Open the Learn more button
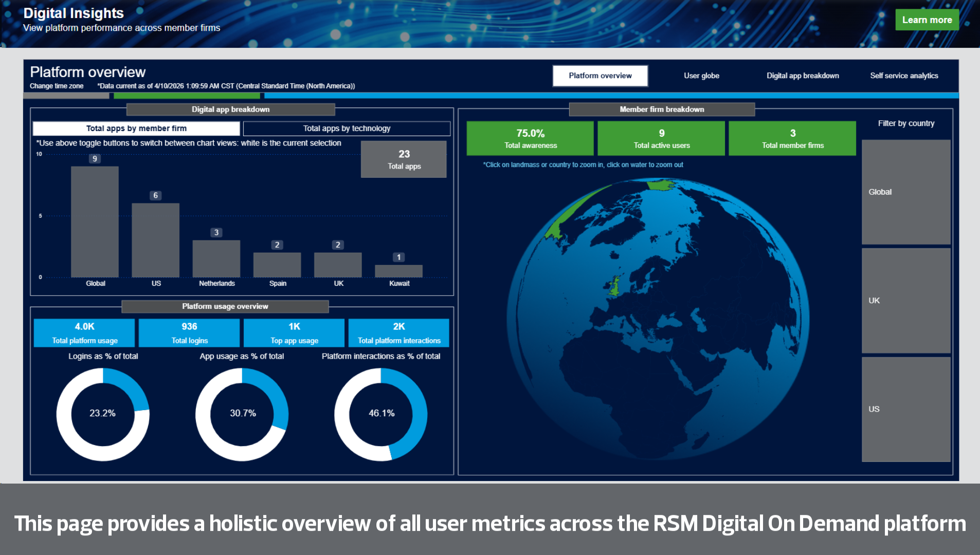This screenshot has height=555, width=980. 927,20
